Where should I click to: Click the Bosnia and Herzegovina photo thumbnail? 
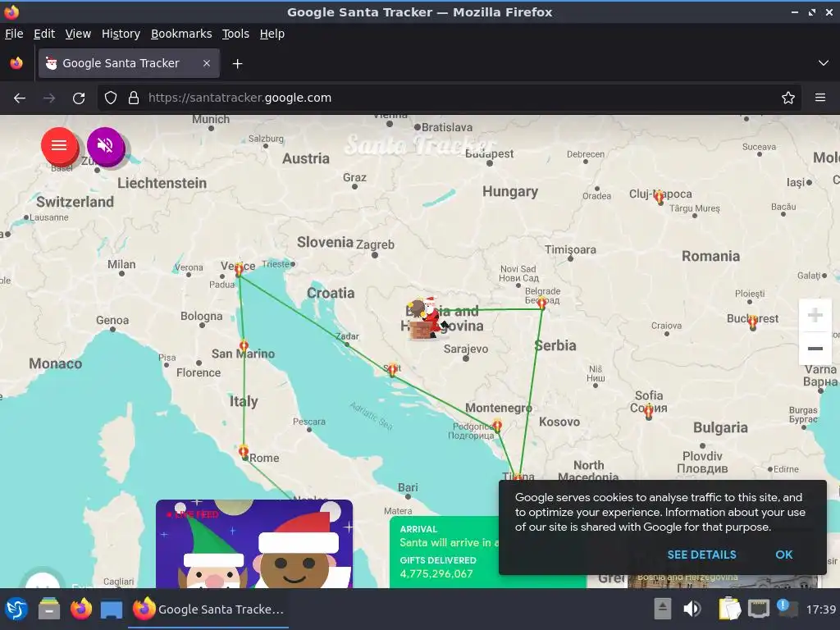pos(722,581)
